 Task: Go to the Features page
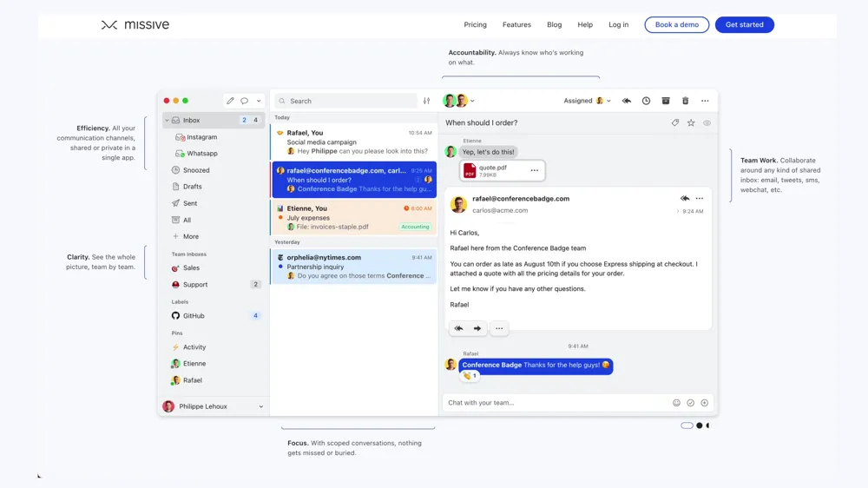[516, 24]
